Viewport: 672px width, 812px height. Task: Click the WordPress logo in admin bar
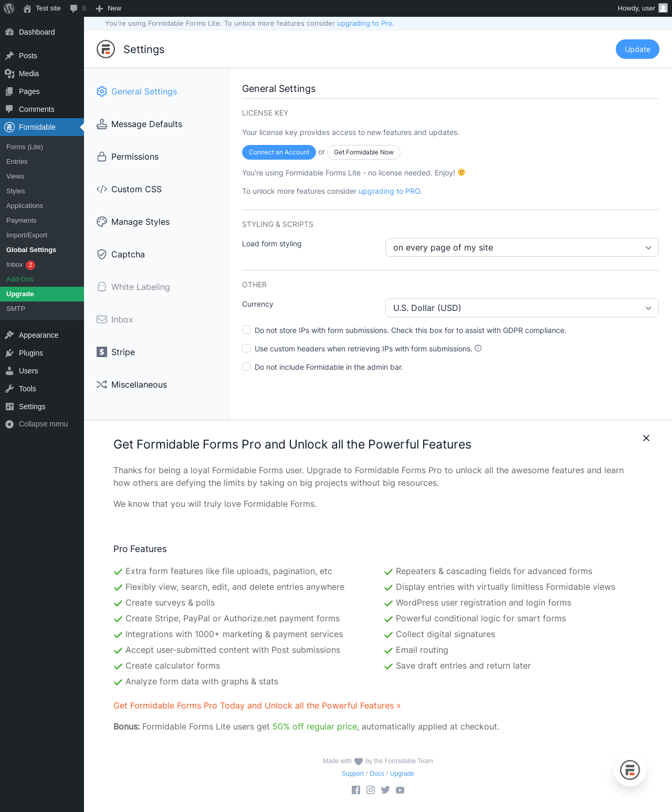pos(9,8)
